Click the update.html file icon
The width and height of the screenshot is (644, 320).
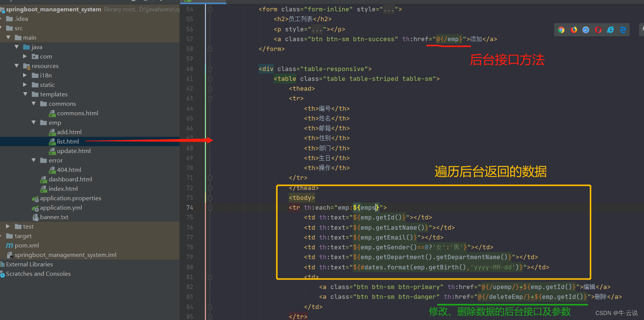click(52, 151)
